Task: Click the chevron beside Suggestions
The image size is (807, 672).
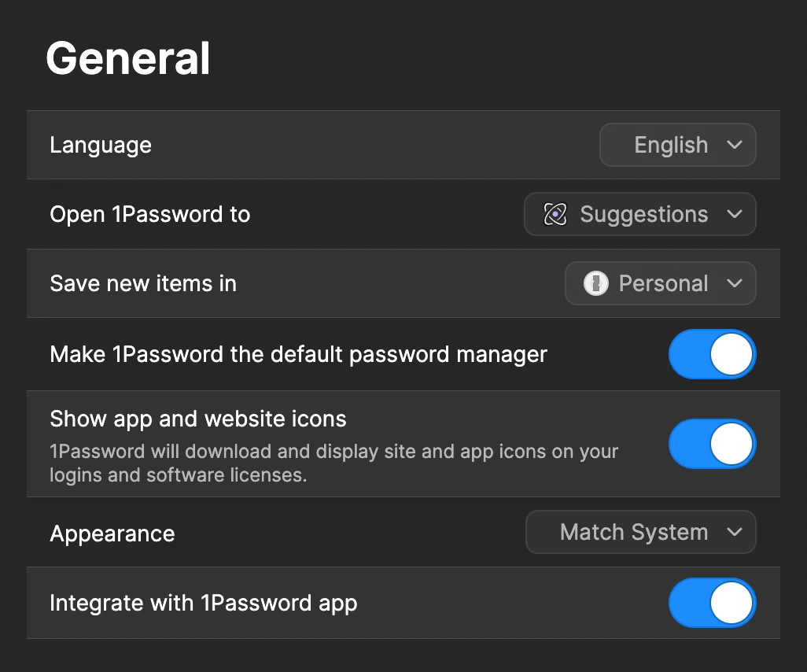Action: 735,214
